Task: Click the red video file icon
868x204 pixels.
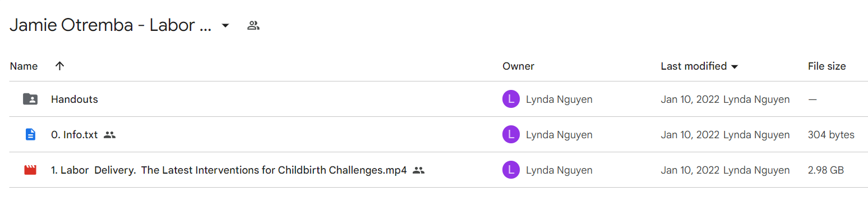Action: [x=30, y=170]
